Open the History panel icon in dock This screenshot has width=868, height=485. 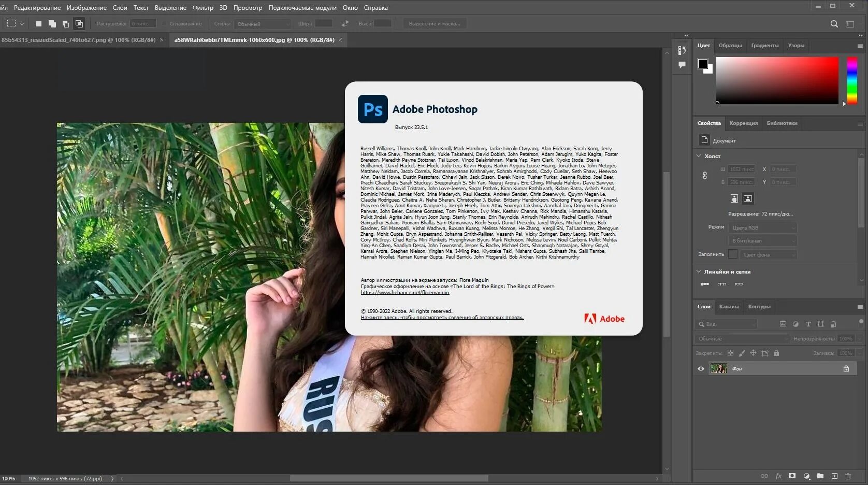(682, 50)
